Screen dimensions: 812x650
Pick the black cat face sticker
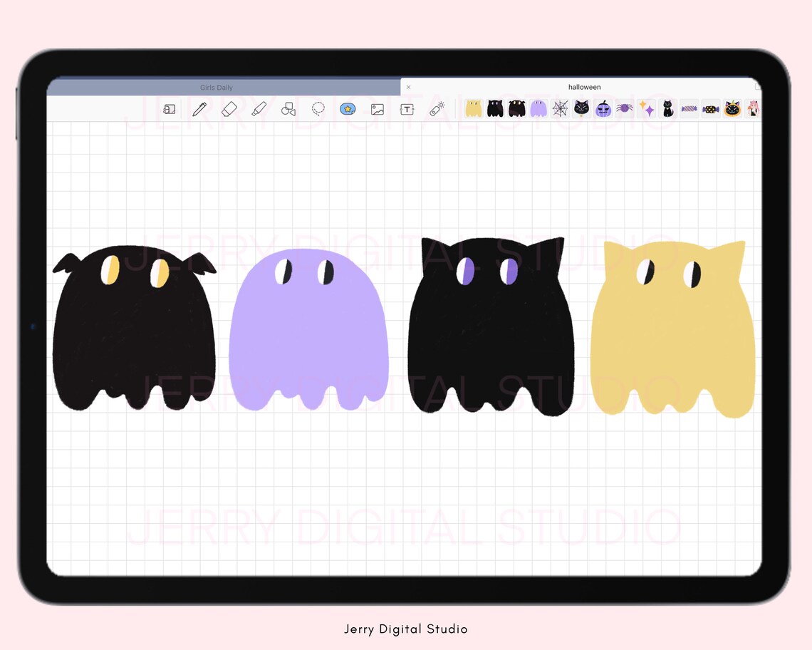coord(581,108)
